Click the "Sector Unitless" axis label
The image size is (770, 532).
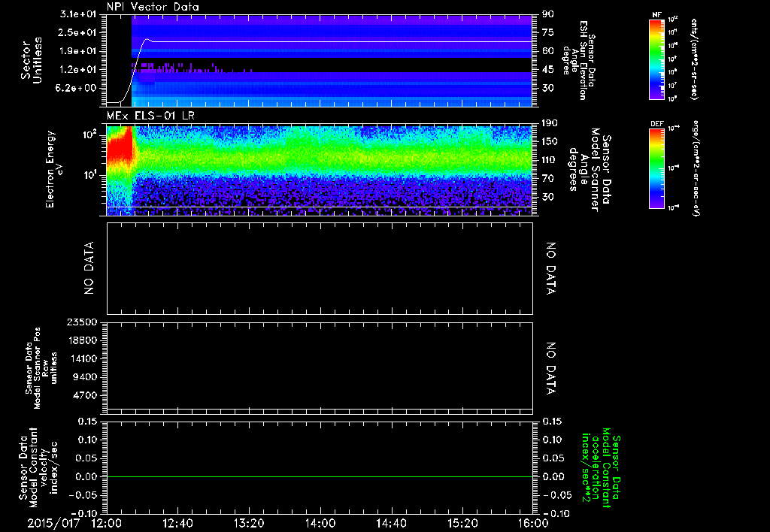point(32,60)
